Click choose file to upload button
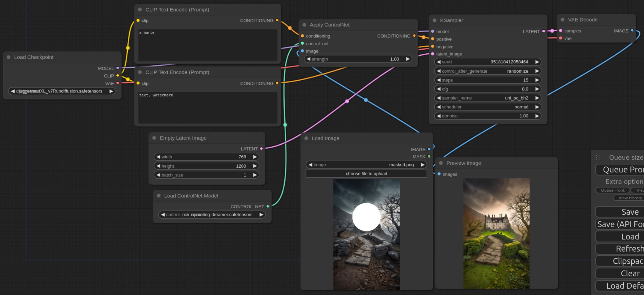This screenshot has width=644, height=295. click(x=366, y=174)
